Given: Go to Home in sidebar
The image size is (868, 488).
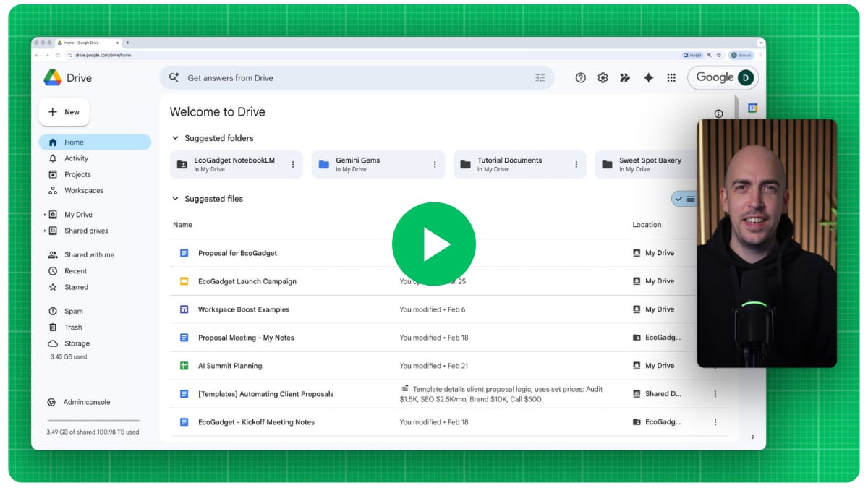Looking at the screenshot, I should (x=95, y=142).
